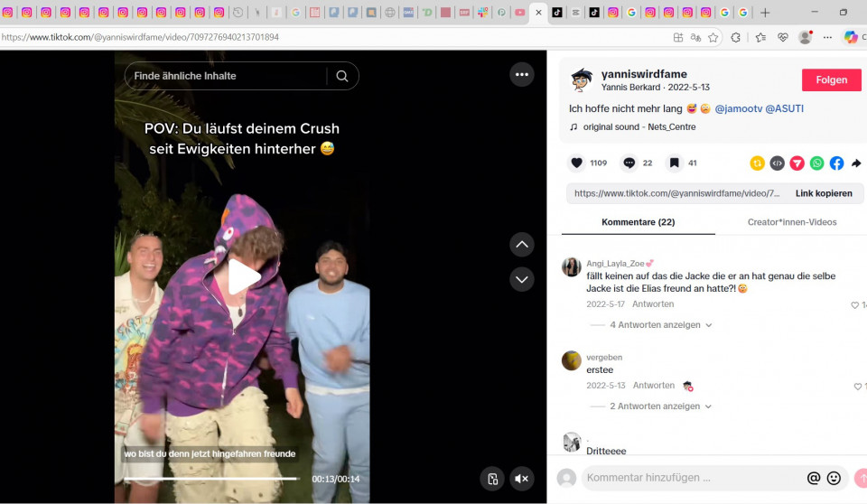Click the yellow repost icon
867x504 pixels.
click(x=757, y=163)
